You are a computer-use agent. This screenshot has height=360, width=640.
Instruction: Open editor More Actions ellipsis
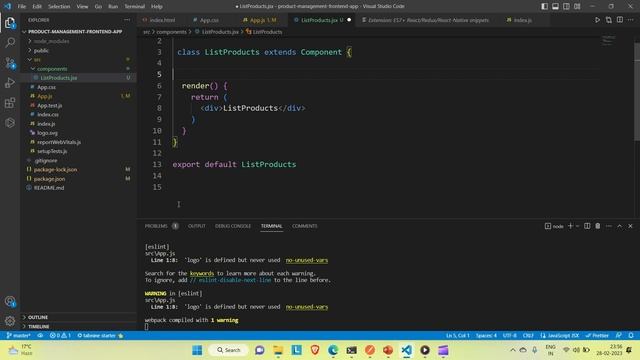631,20
